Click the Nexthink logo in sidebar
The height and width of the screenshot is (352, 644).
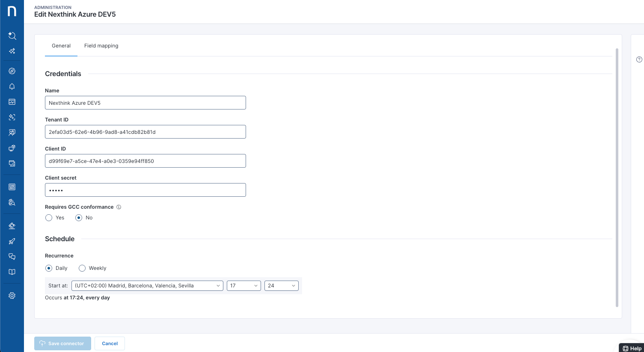pos(12,11)
